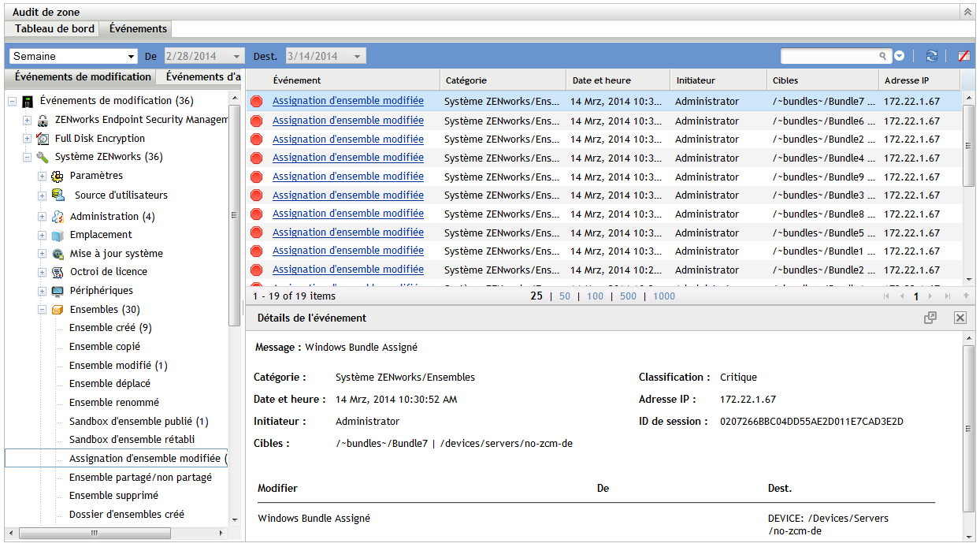The width and height of the screenshot is (980, 547).
Task: Click the magnifier icon in search box
Action: point(884,56)
